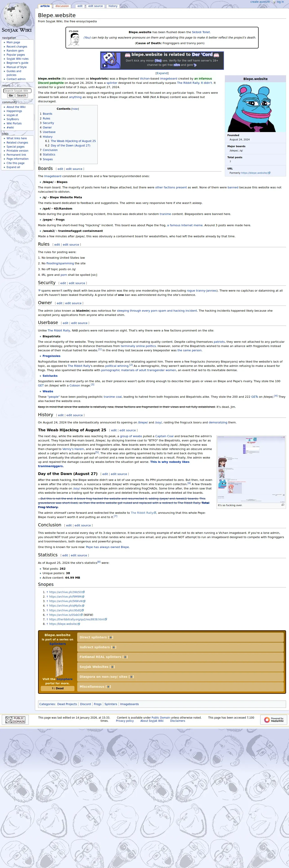Click the Powered by MediaWiki badge

point(273,720)
